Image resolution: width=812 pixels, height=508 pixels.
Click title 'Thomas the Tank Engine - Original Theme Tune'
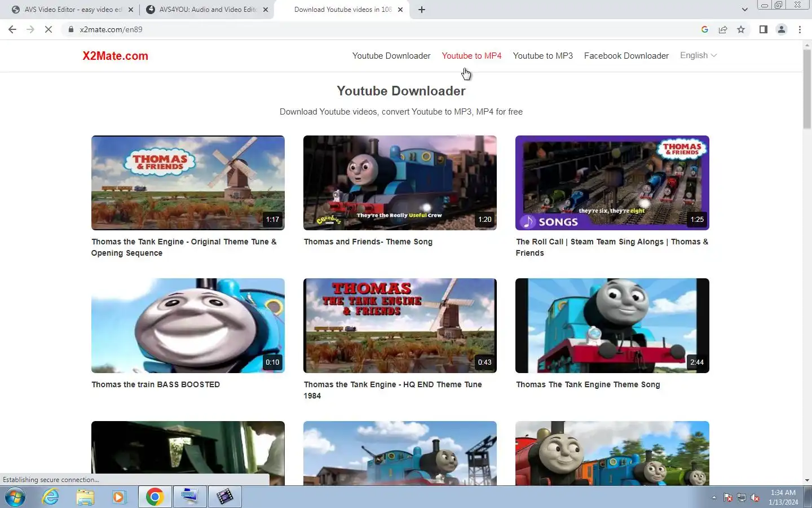(x=184, y=247)
